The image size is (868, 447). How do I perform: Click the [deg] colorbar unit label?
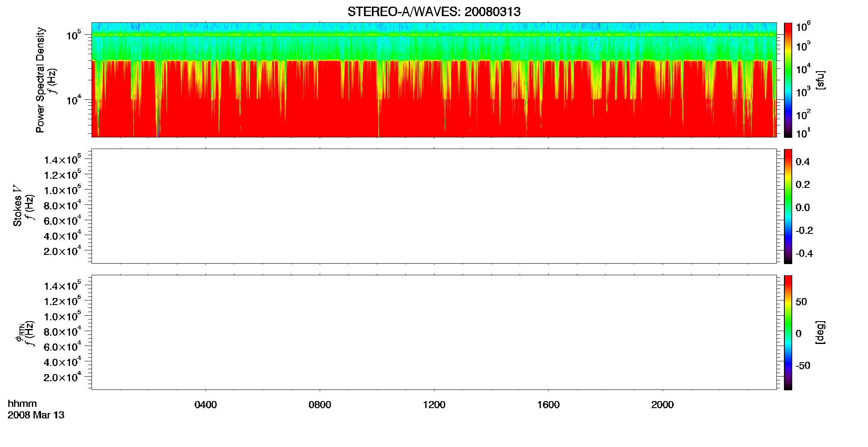coord(820,332)
